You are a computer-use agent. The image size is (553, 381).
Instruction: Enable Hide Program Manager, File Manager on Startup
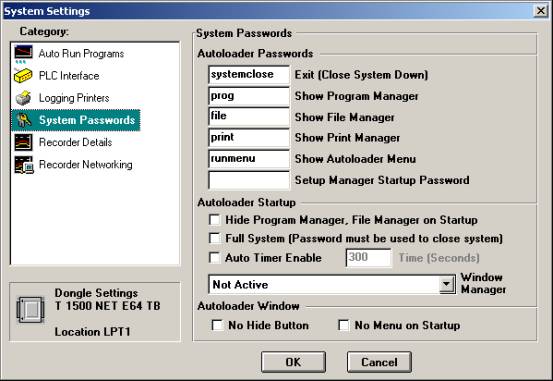point(214,220)
